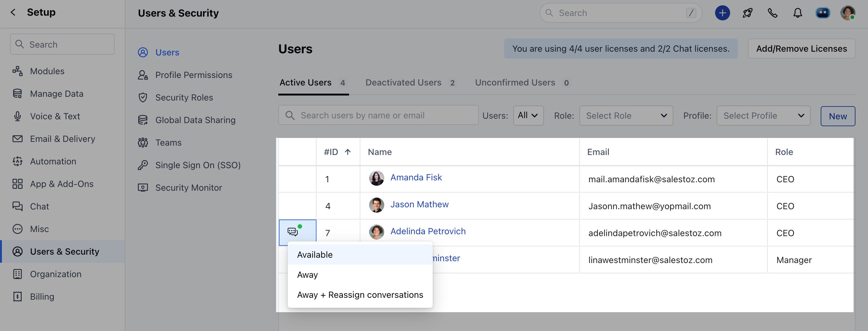Choose Available from the status menu
This screenshot has height=331, width=868.
[x=315, y=255]
